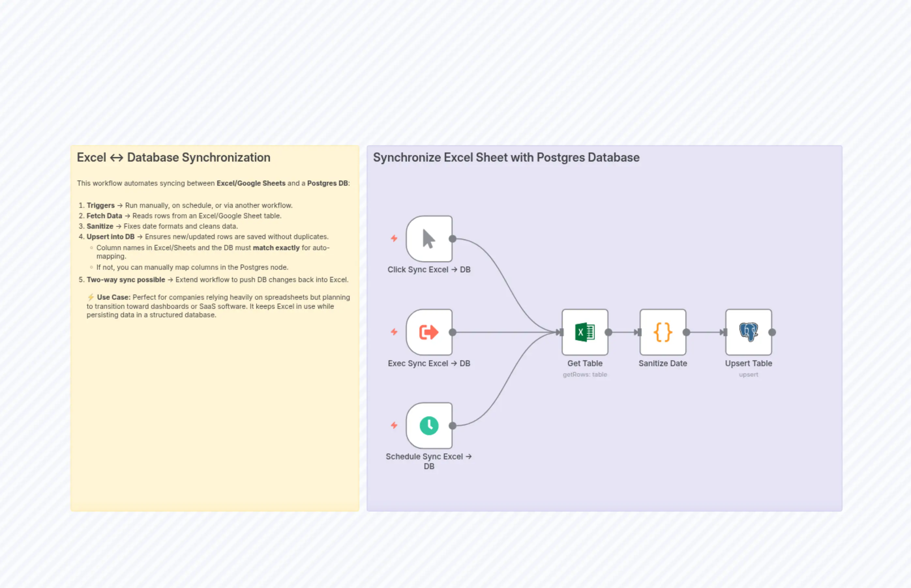This screenshot has height=588, width=911.
Task: Select the Upsert Table node label
Action: pyautogui.click(x=748, y=363)
